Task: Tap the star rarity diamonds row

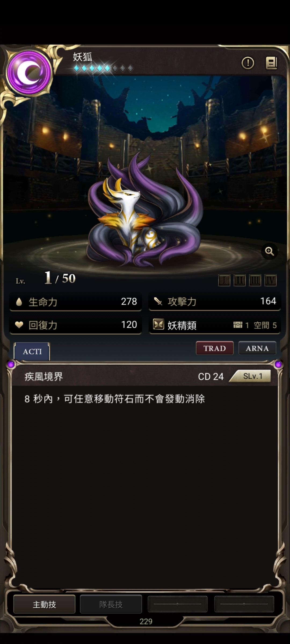Action: (103, 68)
